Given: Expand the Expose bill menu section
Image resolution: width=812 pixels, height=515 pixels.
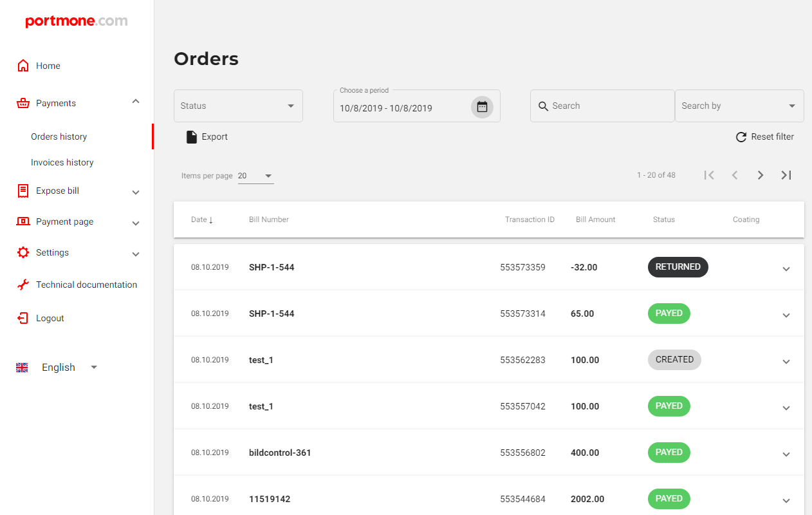Looking at the screenshot, I should click(136, 192).
